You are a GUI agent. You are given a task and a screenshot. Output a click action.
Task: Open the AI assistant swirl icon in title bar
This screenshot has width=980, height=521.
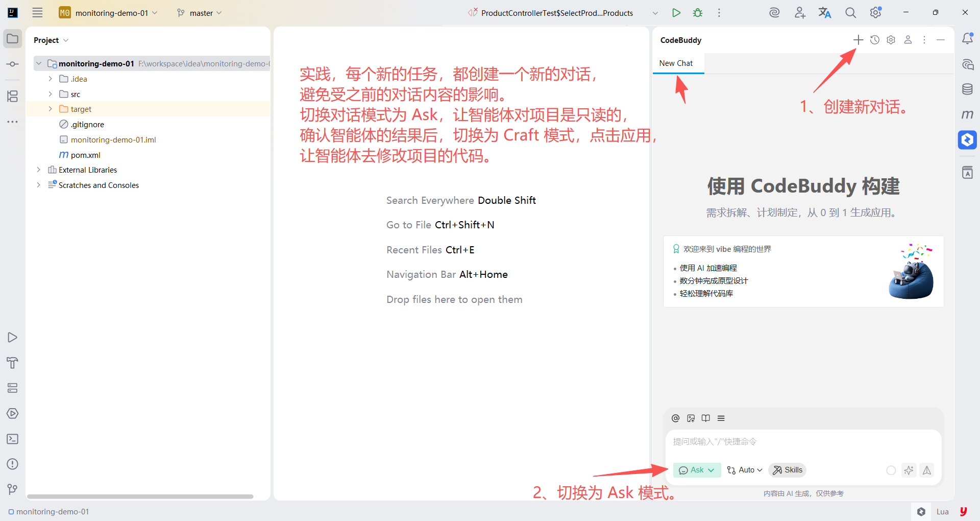pyautogui.click(x=774, y=13)
